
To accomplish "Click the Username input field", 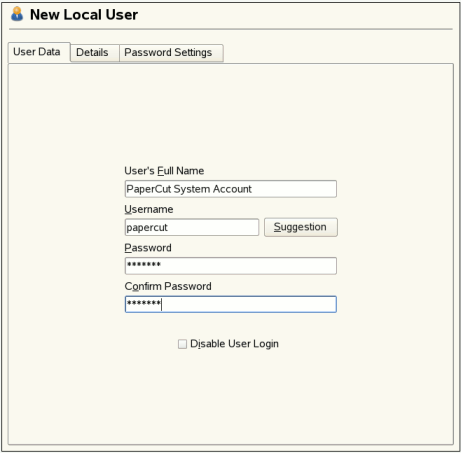I will [192, 227].
